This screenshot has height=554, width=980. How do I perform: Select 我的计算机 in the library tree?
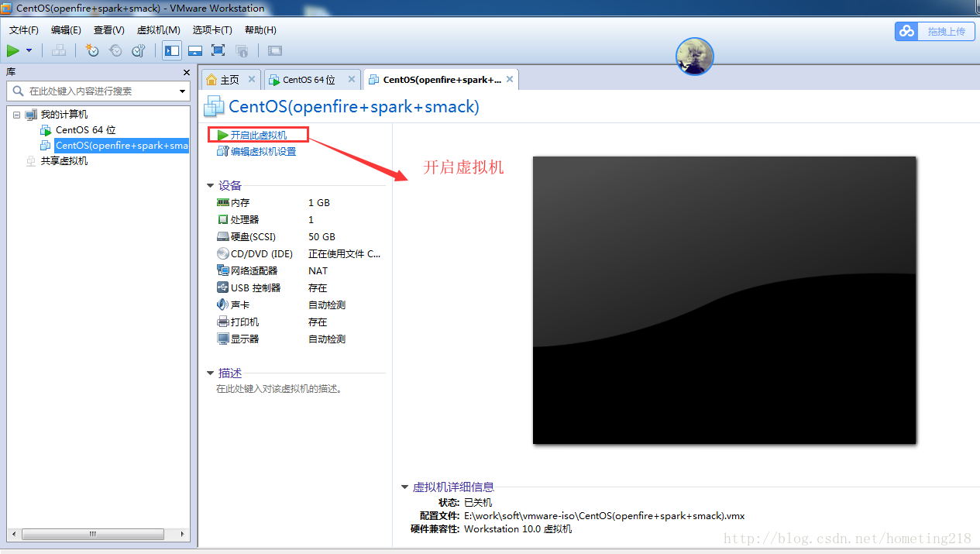click(64, 115)
